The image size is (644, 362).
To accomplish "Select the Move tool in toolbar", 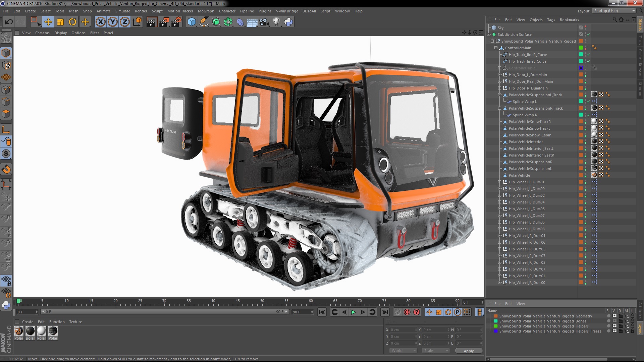I will (48, 22).
